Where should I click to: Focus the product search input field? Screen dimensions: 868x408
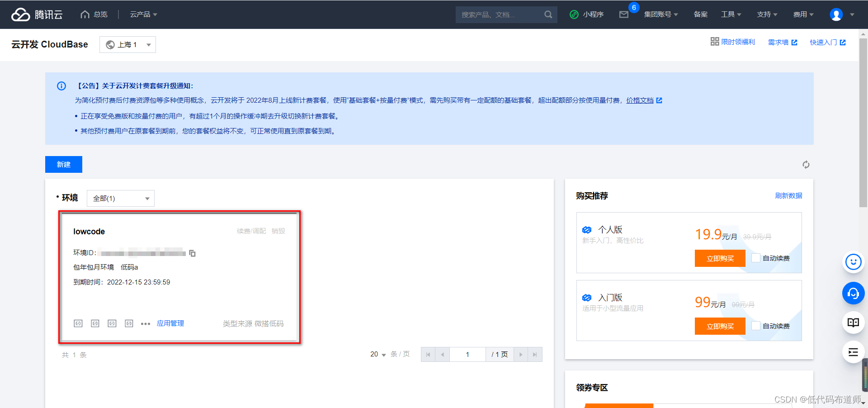coord(500,14)
